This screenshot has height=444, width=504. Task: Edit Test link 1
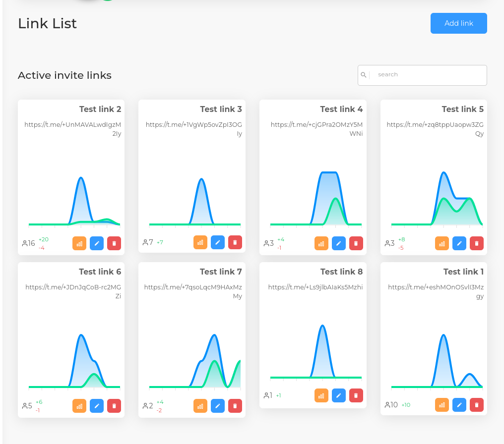(459, 405)
